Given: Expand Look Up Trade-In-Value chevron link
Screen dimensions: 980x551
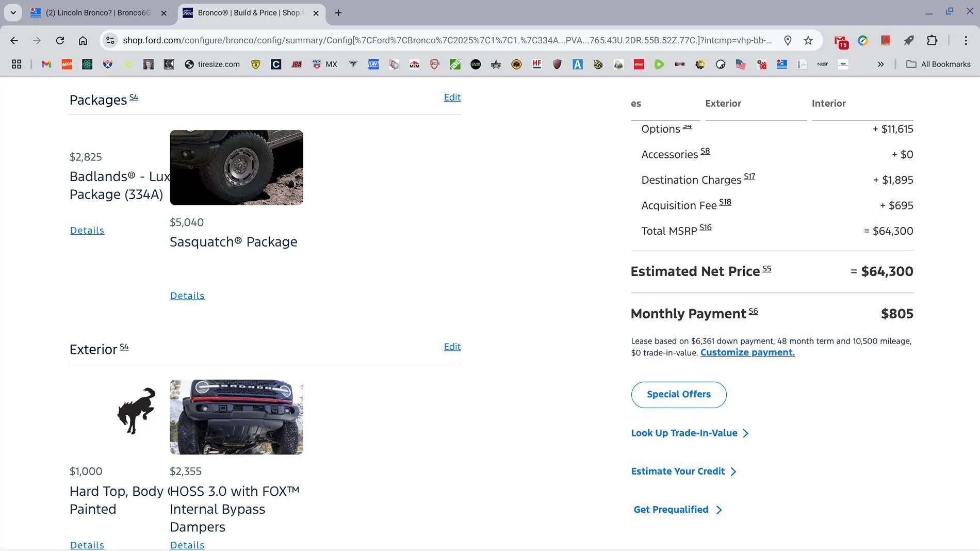Looking at the screenshot, I should click(690, 433).
